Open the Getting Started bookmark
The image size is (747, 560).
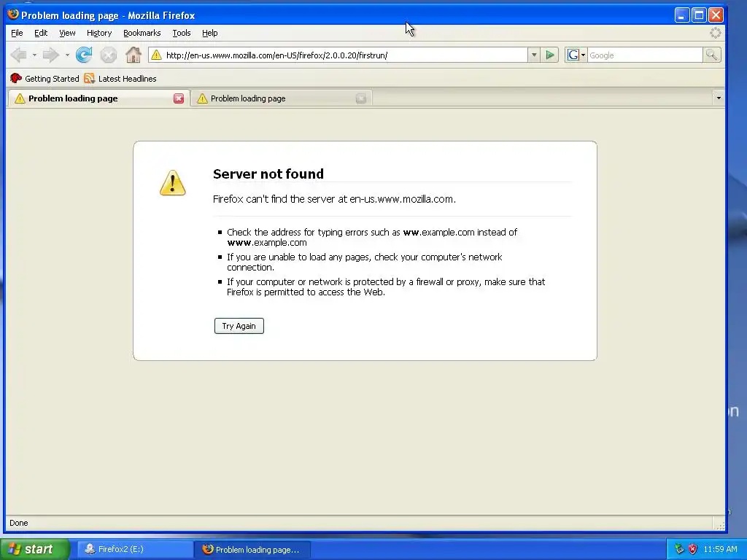tap(44, 79)
